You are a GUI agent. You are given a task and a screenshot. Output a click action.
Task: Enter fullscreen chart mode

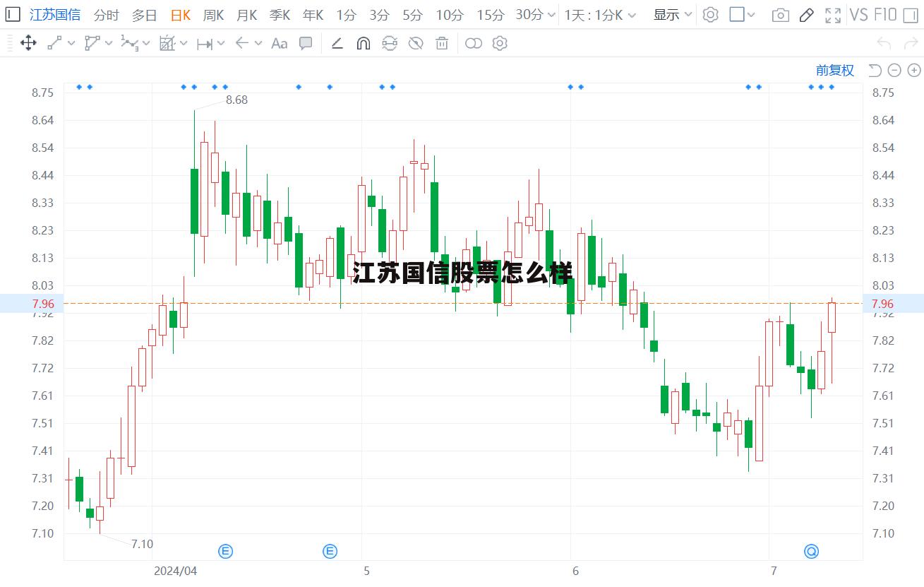pyautogui.click(x=834, y=14)
